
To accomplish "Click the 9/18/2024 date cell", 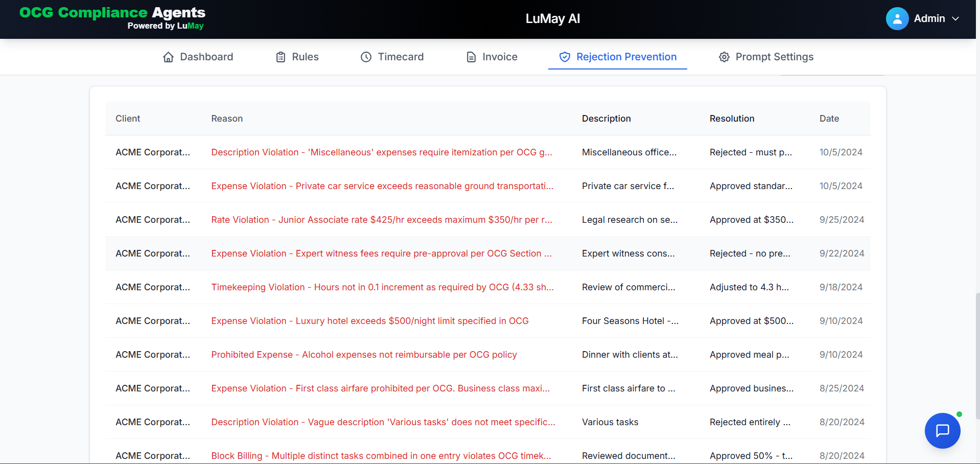I will coord(841,287).
